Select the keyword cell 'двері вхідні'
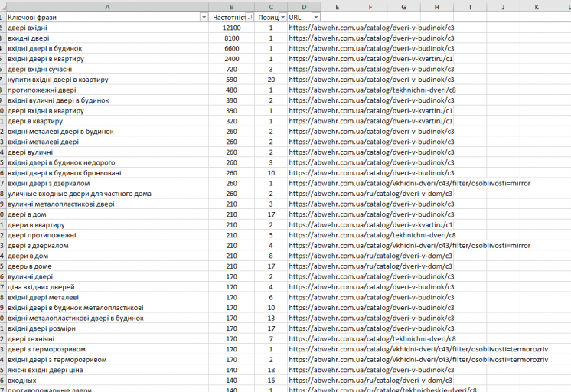The image size is (571, 392). [x=107, y=28]
